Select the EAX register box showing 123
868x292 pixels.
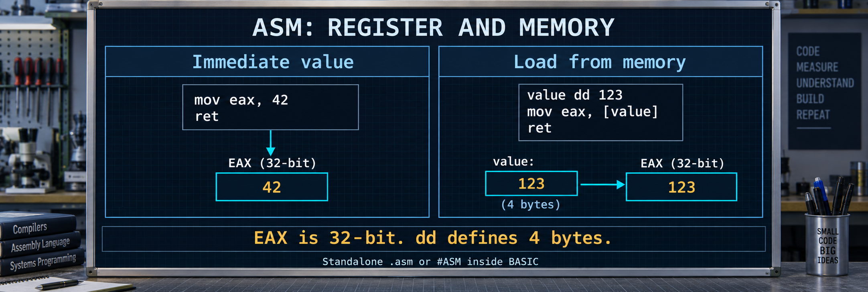pos(681,187)
